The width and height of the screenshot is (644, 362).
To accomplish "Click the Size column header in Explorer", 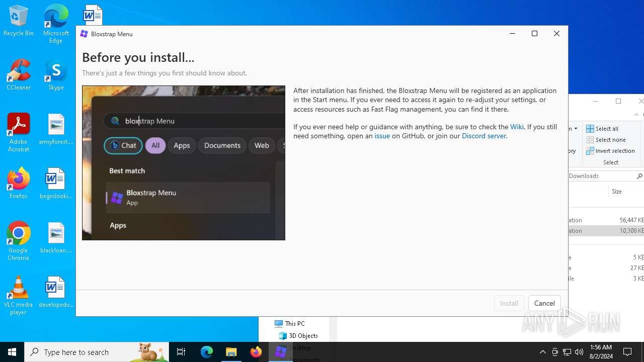I will pyautogui.click(x=617, y=192).
